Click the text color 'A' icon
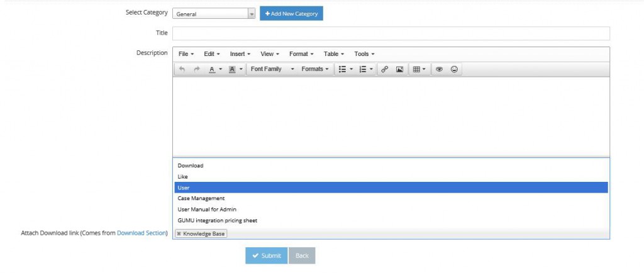The image size is (644, 275). [x=213, y=69]
